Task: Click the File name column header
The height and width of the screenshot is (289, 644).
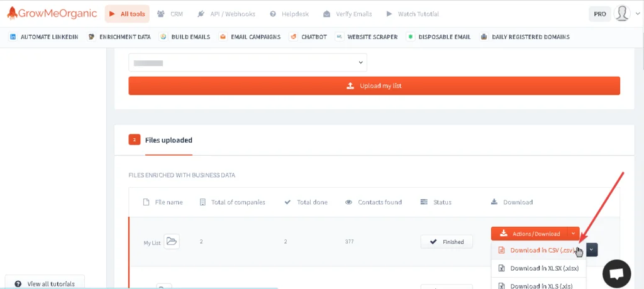Action: (x=163, y=202)
